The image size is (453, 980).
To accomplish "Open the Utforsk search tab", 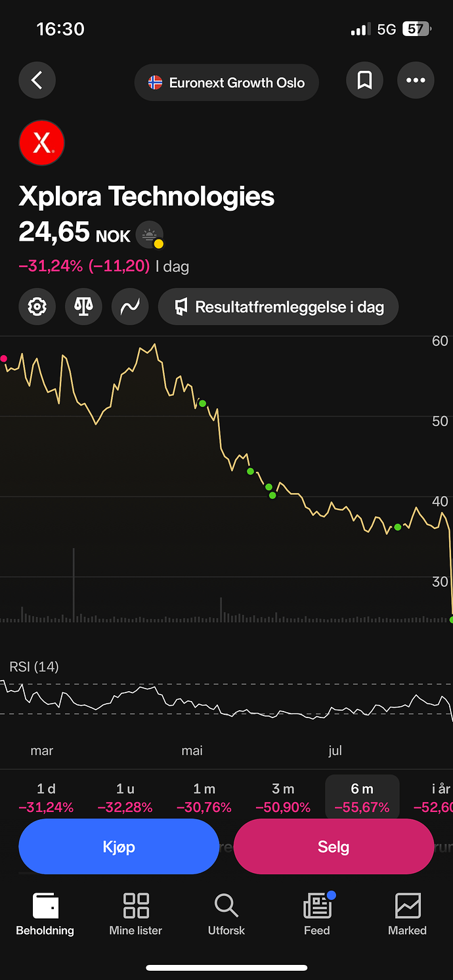I will tap(226, 914).
